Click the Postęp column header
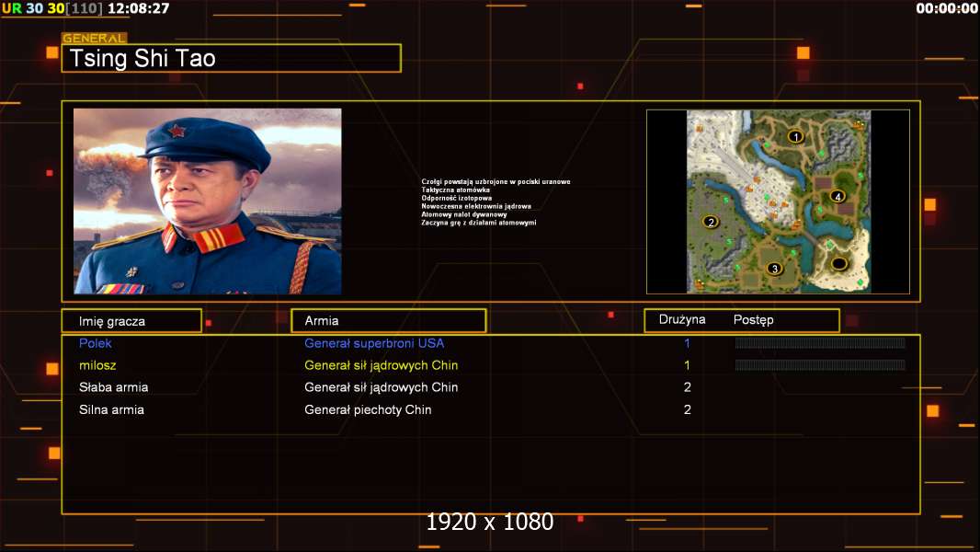Image resolution: width=980 pixels, height=552 pixels. [x=753, y=320]
